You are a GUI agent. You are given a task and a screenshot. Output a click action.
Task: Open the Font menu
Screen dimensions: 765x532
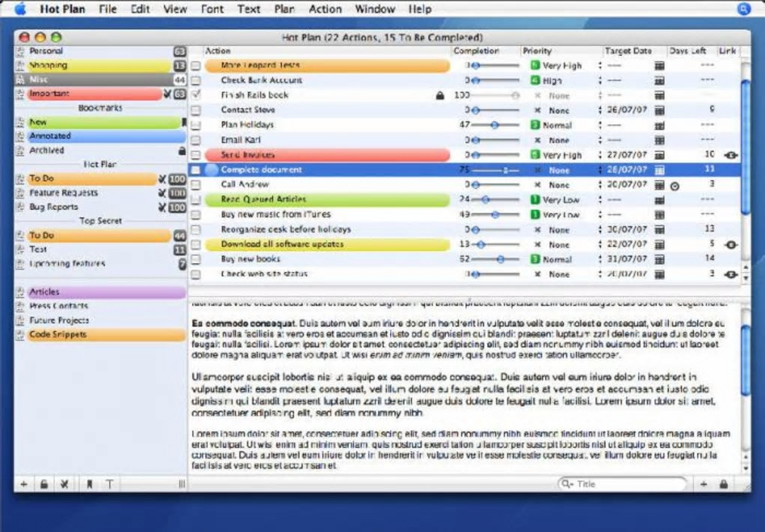pyautogui.click(x=212, y=9)
